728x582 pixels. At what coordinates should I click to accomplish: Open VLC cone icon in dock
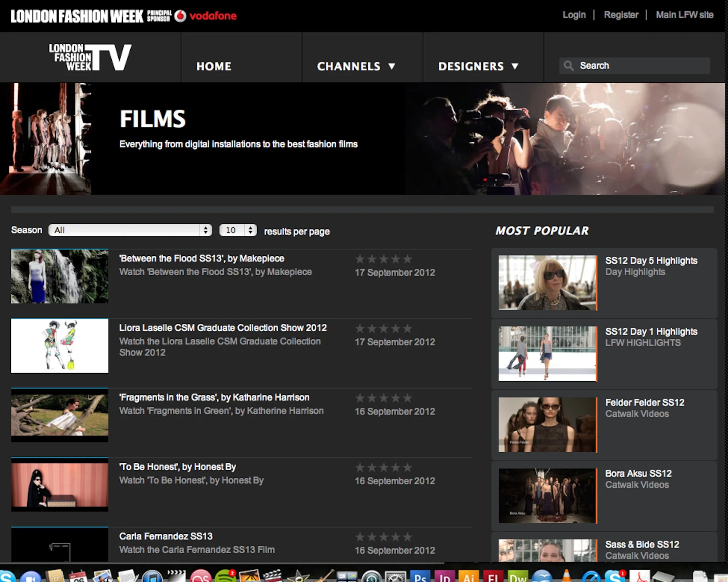tap(566, 576)
